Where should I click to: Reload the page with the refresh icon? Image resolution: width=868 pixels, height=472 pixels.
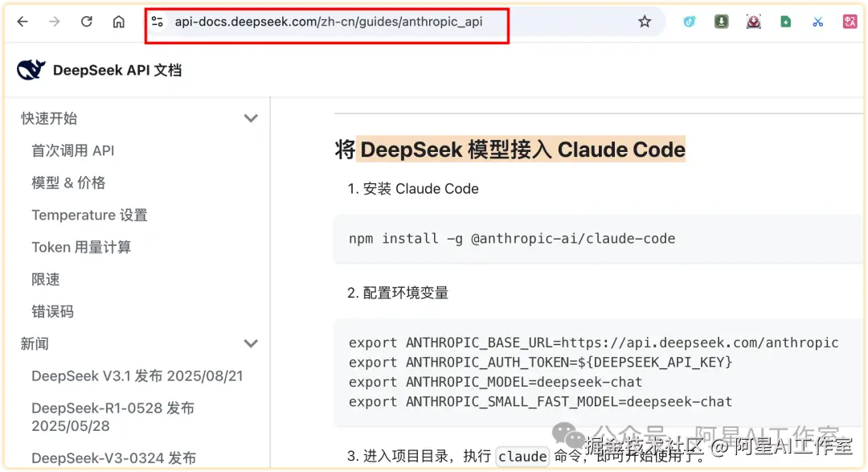coord(86,22)
